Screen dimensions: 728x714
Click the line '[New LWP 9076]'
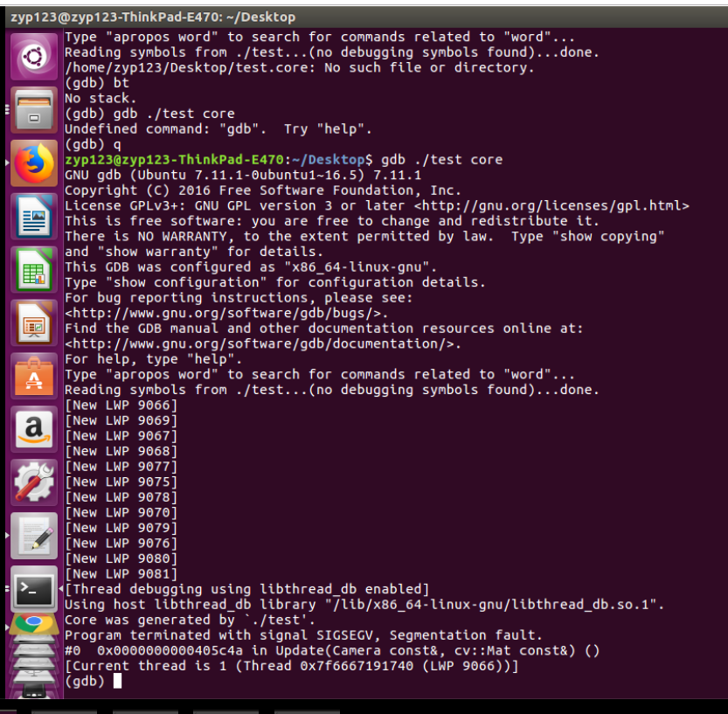[x=121, y=544]
